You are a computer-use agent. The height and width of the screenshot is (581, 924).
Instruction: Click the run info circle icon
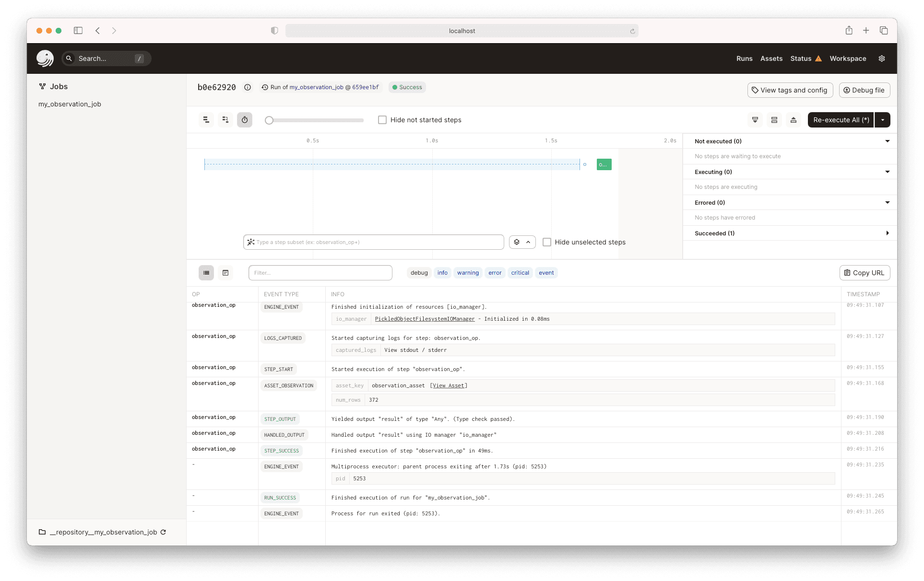coord(248,87)
